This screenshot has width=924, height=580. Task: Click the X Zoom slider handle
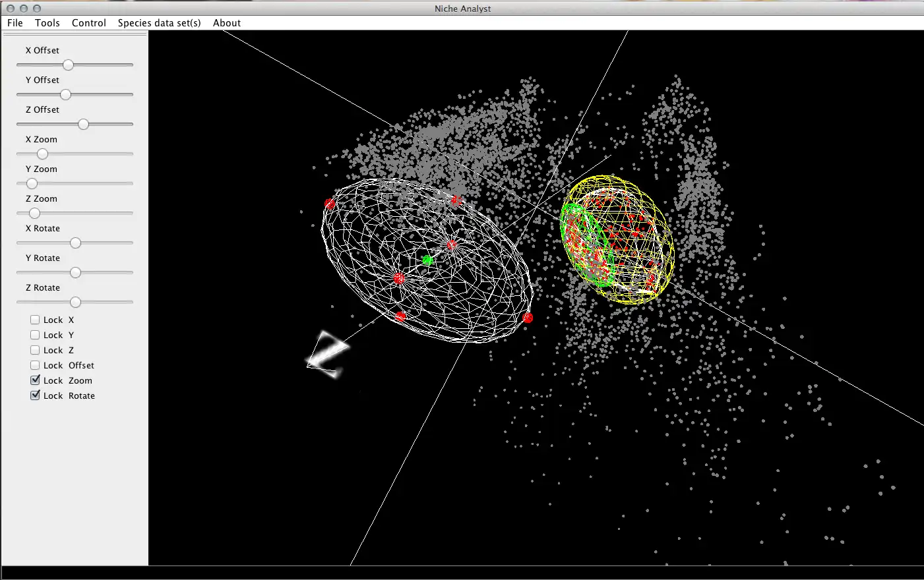pos(42,154)
